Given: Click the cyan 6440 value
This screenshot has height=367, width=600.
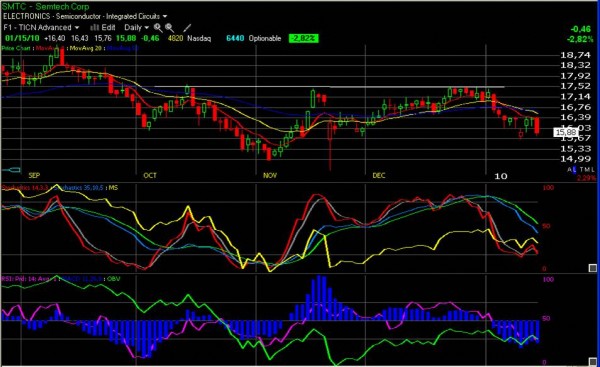Looking at the screenshot, I should (235, 38).
